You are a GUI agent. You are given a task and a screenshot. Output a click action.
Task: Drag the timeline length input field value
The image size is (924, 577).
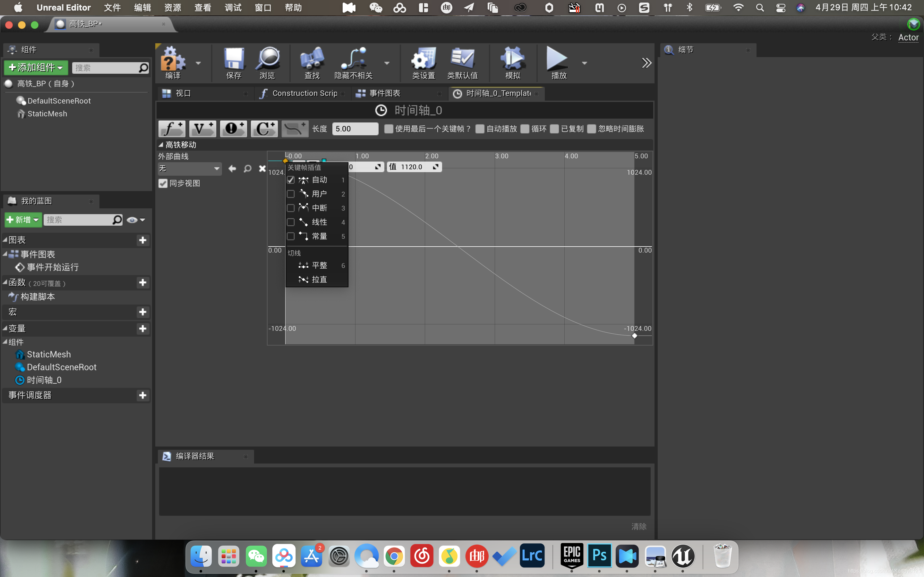(356, 128)
